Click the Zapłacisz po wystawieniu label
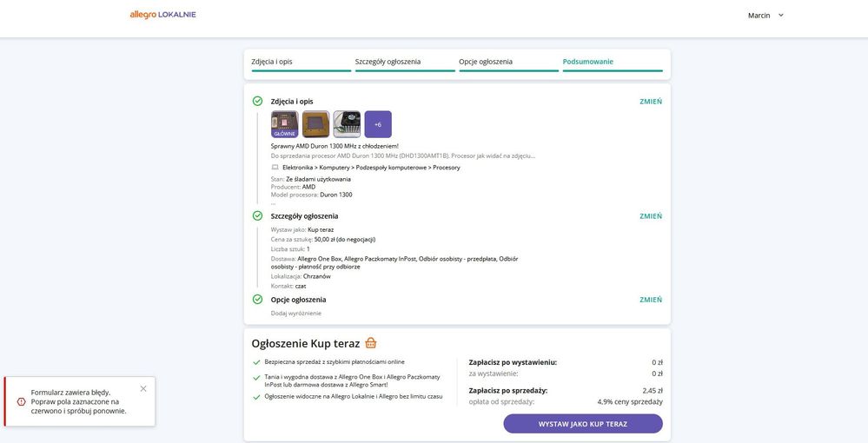Viewport: 868px width, 443px height. point(513,363)
